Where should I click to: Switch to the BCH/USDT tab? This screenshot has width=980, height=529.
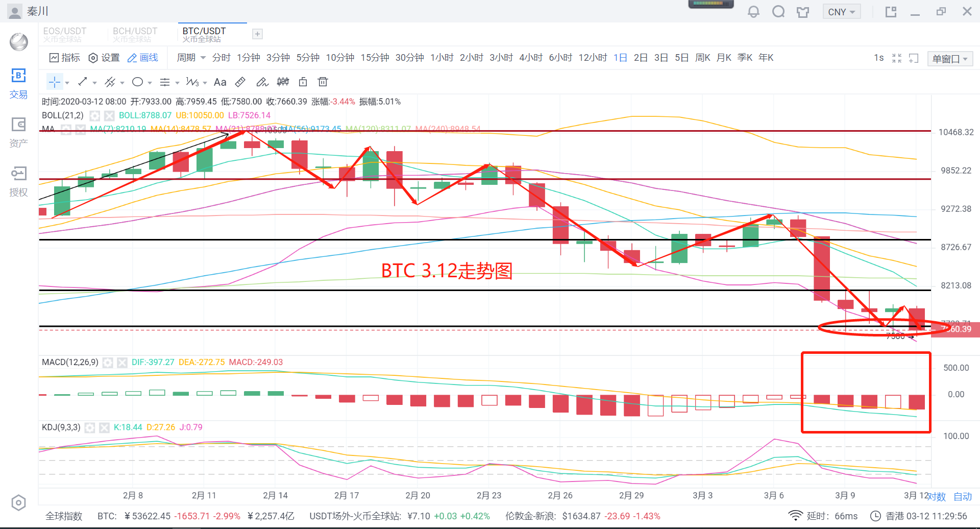click(135, 34)
